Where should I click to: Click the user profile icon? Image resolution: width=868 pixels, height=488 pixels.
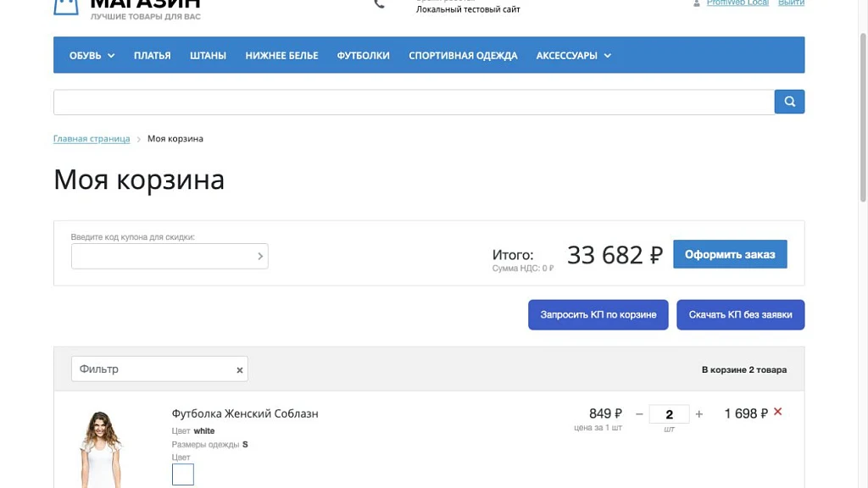697,3
